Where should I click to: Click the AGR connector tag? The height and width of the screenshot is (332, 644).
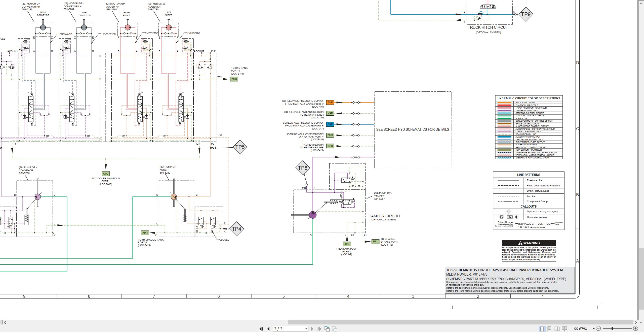pos(234,79)
